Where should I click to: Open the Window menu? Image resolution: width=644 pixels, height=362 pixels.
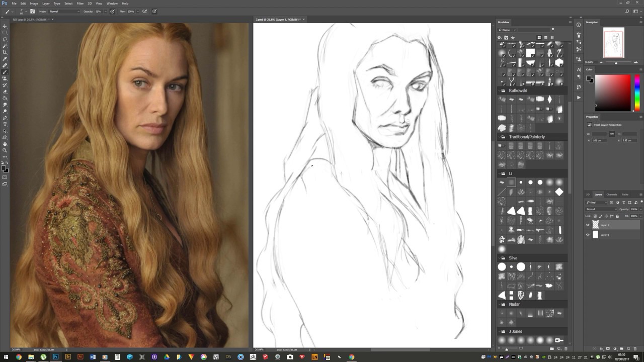pyautogui.click(x=112, y=4)
